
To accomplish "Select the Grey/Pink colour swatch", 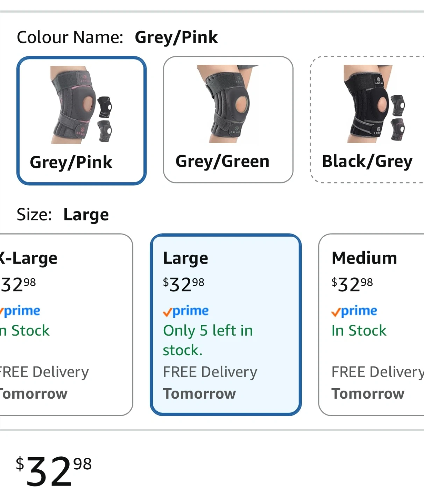I will [x=81, y=120].
